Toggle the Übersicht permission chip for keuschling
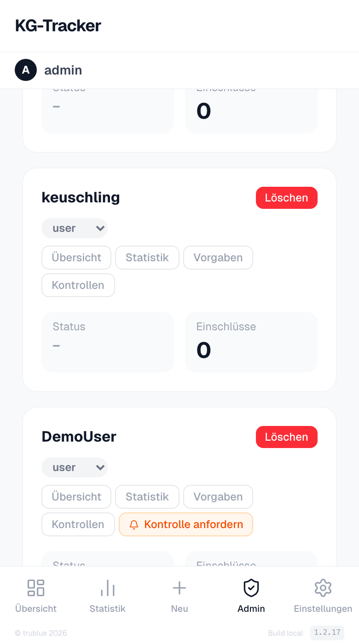Viewport: 359px width, 644px height. 76,258
